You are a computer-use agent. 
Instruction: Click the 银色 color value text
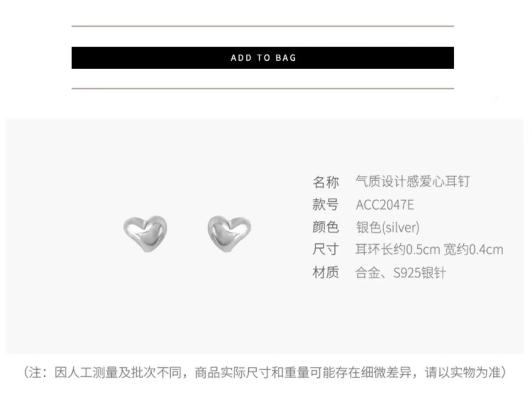pos(368,227)
